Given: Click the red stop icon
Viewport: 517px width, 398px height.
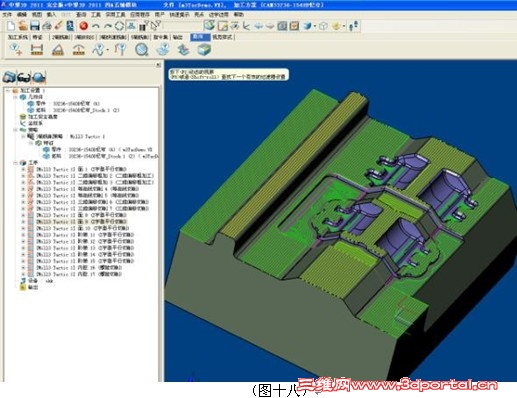Looking at the screenshot, I should [84, 26].
